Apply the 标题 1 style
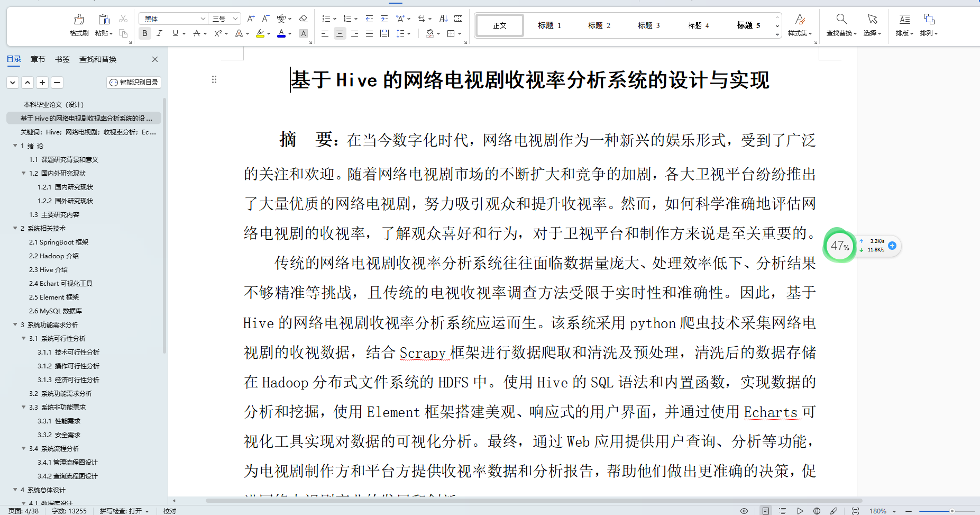 pyautogui.click(x=549, y=25)
